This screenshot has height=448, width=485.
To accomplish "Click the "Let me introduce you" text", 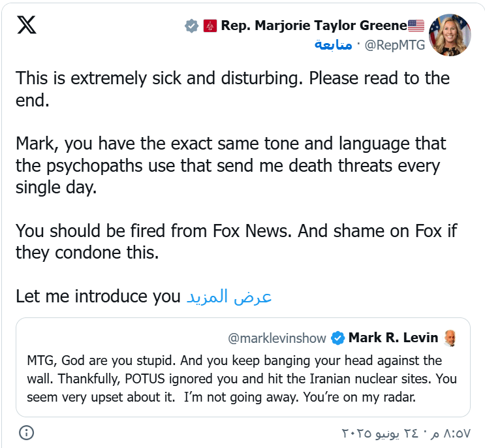I will [x=98, y=296].
